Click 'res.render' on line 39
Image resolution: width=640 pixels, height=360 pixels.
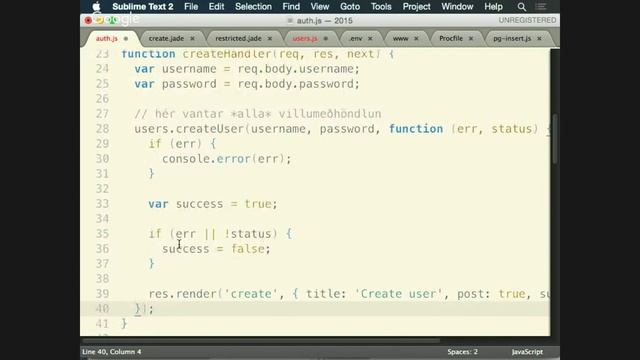[182, 294]
